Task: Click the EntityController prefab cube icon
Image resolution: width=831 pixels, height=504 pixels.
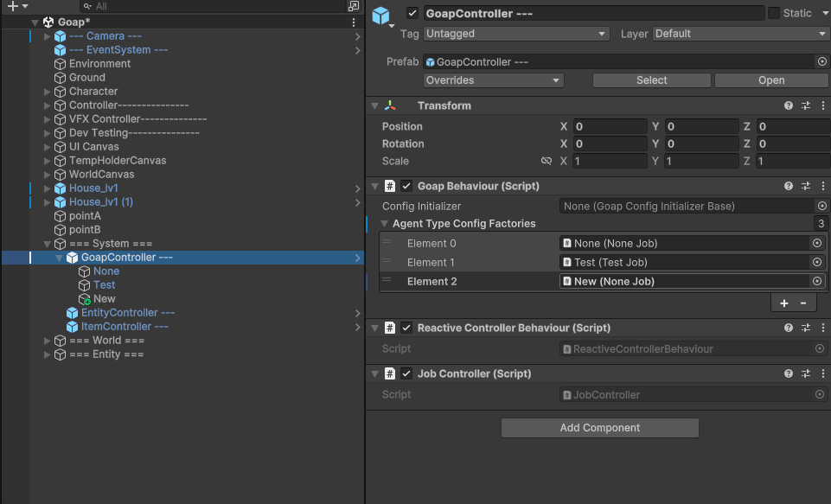Action: 72,313
